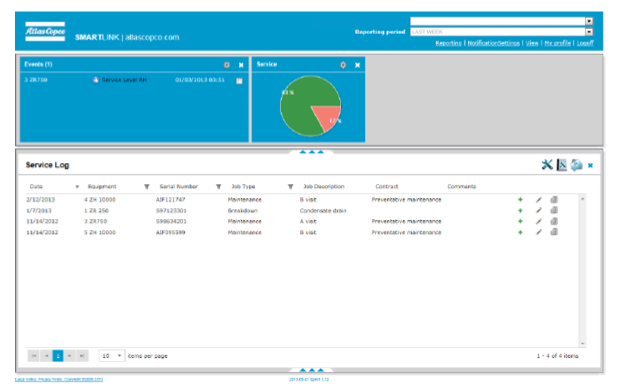
Task: Click the SMARTLINK atlascopco.com title
Action: click(127, 37)
